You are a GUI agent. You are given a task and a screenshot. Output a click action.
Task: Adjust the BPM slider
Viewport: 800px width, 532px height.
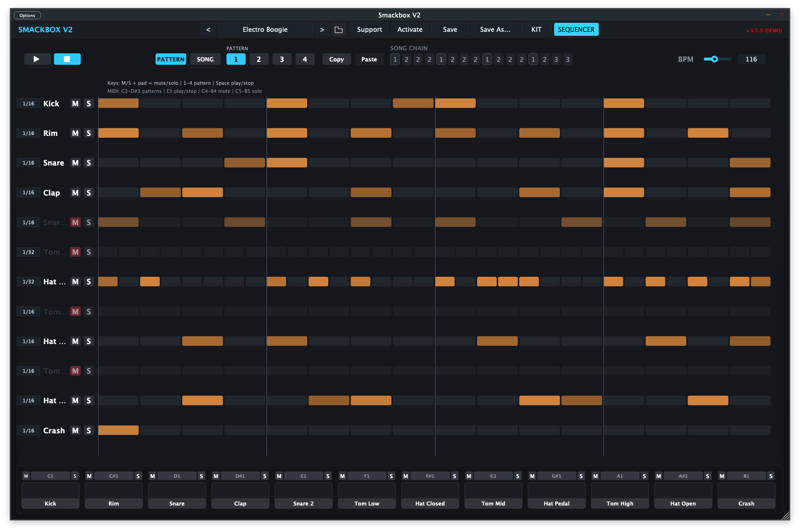(717, 59)
